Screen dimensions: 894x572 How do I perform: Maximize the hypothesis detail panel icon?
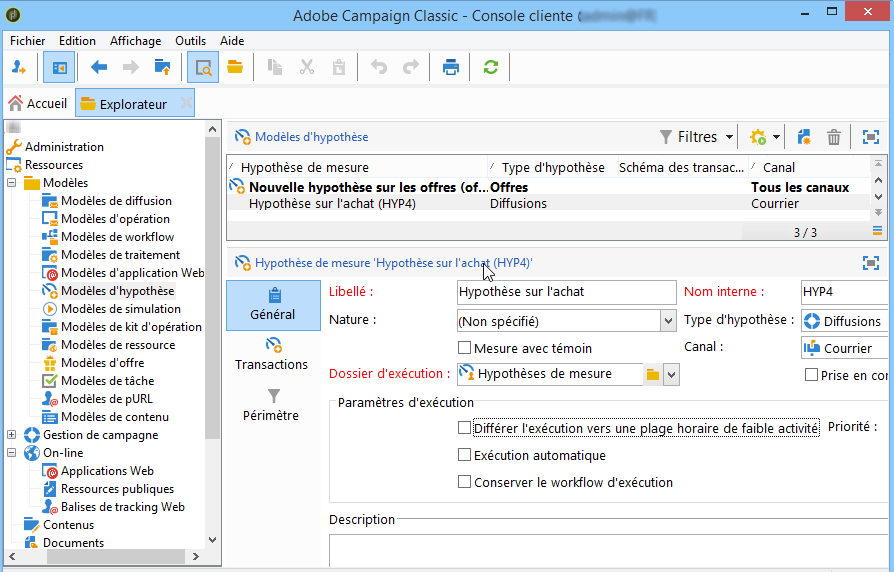(x=871, y=263)
